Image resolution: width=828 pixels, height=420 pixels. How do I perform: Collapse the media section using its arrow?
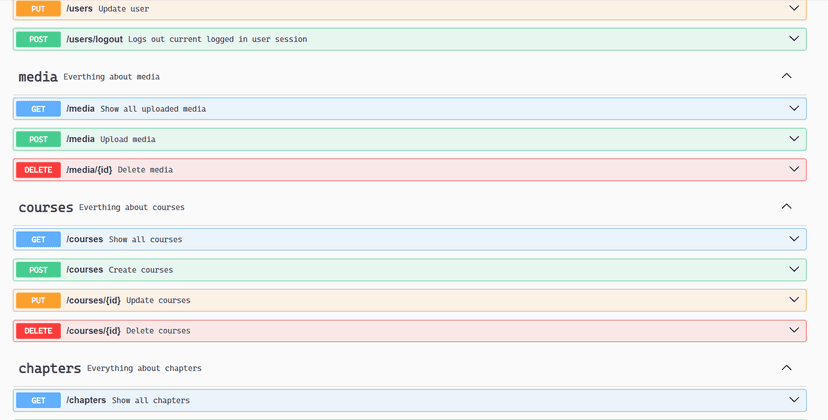pos(786,76)
